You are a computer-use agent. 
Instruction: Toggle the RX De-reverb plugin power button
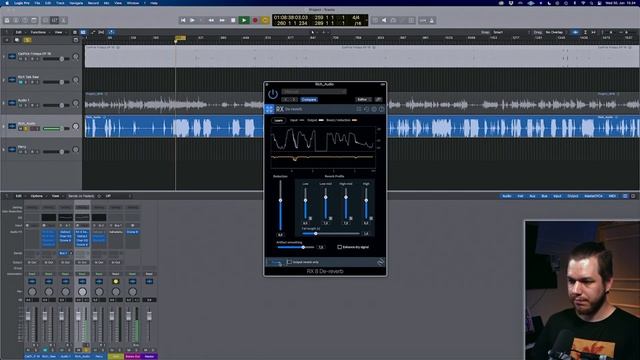coord(273,95)
